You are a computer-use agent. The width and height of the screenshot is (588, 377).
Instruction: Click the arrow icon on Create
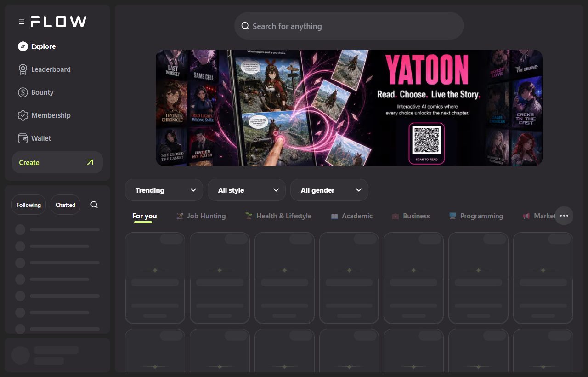(x=90, y=162)
